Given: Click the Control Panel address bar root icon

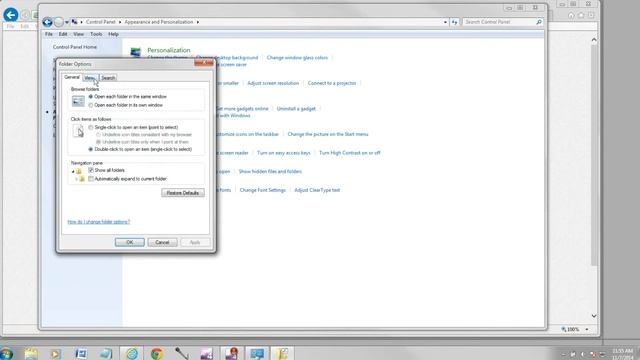Looking at the screenshot, I should (x=75, y=22).
